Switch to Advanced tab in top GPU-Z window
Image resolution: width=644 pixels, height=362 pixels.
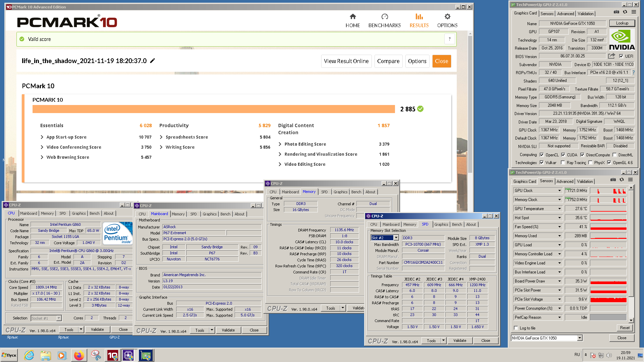(565, 14)
